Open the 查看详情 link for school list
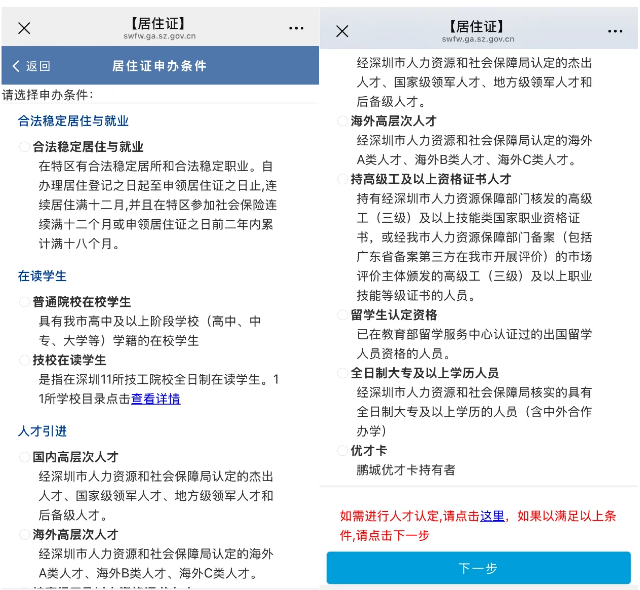640x590 pixels. pos(156,399)
